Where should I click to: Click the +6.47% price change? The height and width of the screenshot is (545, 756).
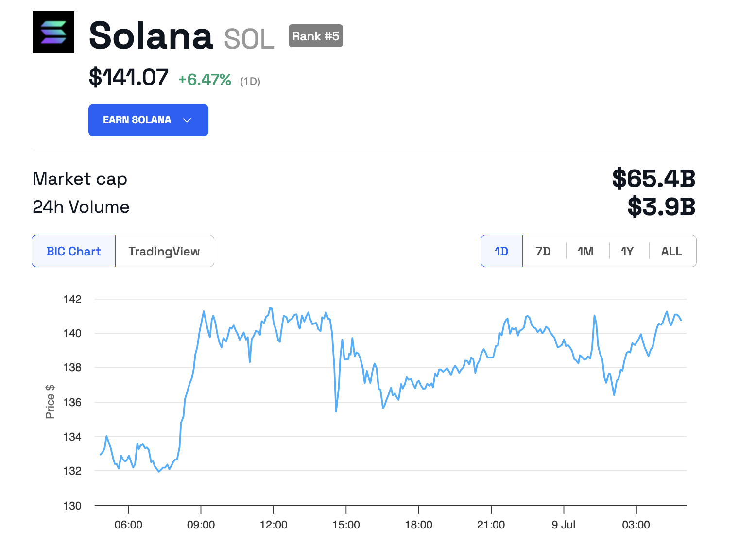(205, 80)
